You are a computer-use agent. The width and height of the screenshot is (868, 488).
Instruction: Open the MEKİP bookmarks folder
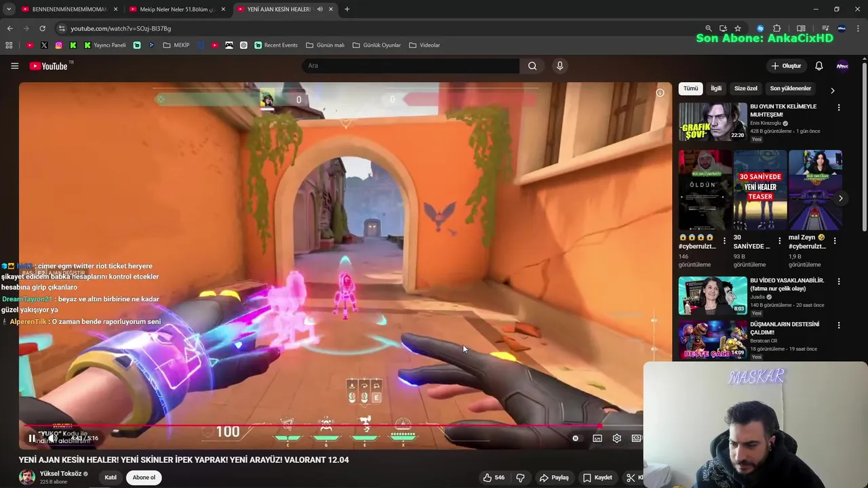(176, 45)
